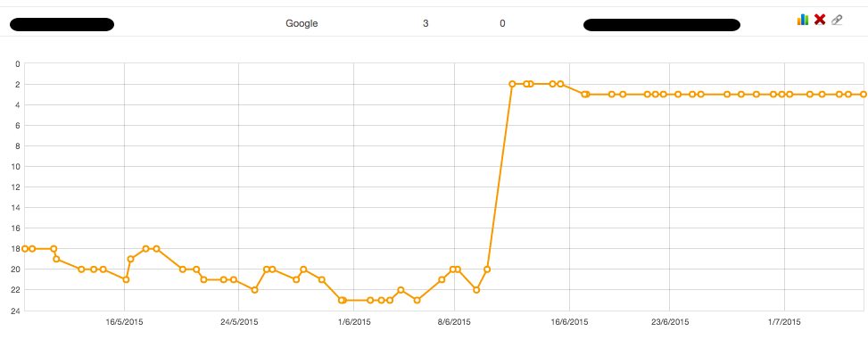Delete this keyword with the red X
Image resolution: width=868 pixels, height=340 pixels.
click(820, 20)
